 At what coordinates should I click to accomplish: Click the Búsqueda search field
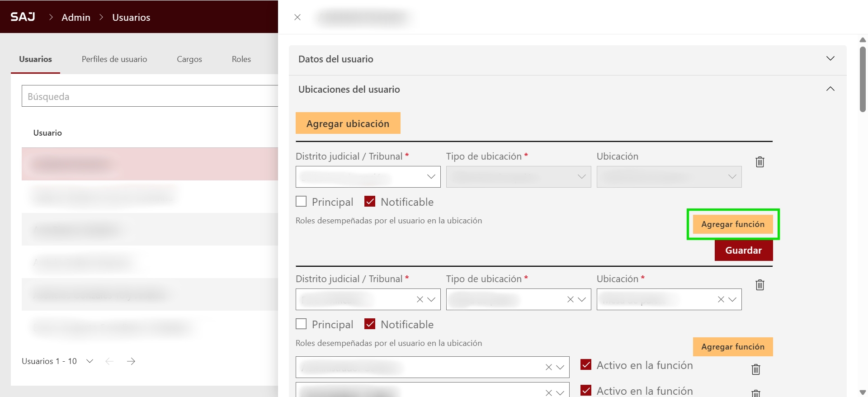[x=149, y=96]
